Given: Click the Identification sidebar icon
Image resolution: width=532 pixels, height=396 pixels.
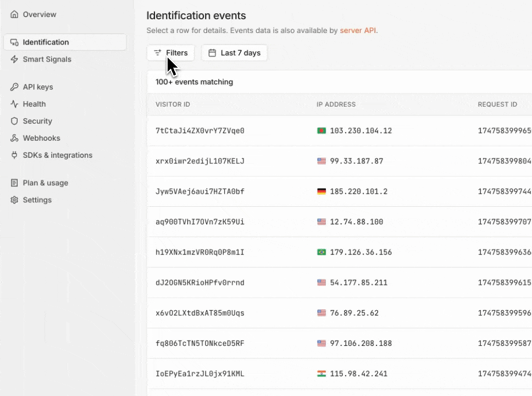Looking at the screenshot, I should (14, 42).
